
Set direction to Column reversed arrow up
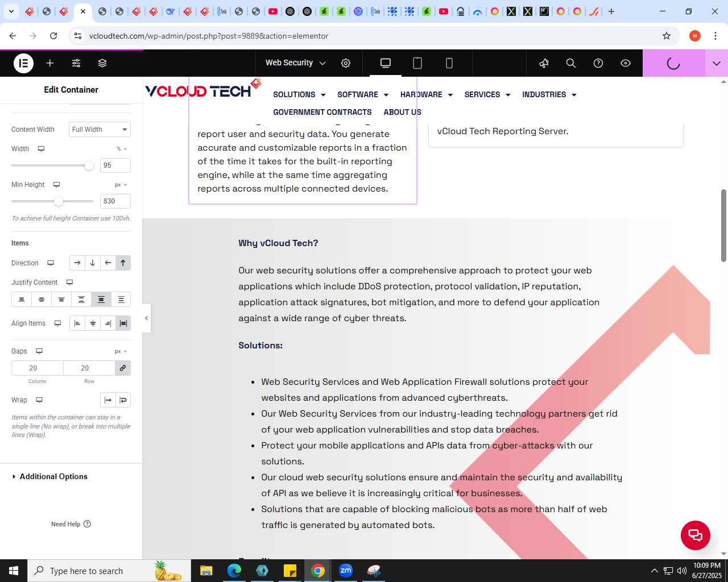click(123, 263)
